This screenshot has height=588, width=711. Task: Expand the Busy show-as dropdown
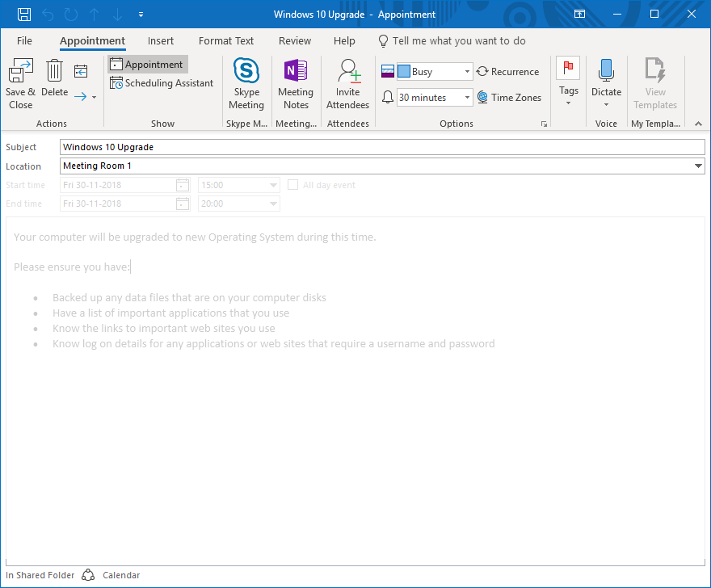pyautogui.click(x=467, y=72)
